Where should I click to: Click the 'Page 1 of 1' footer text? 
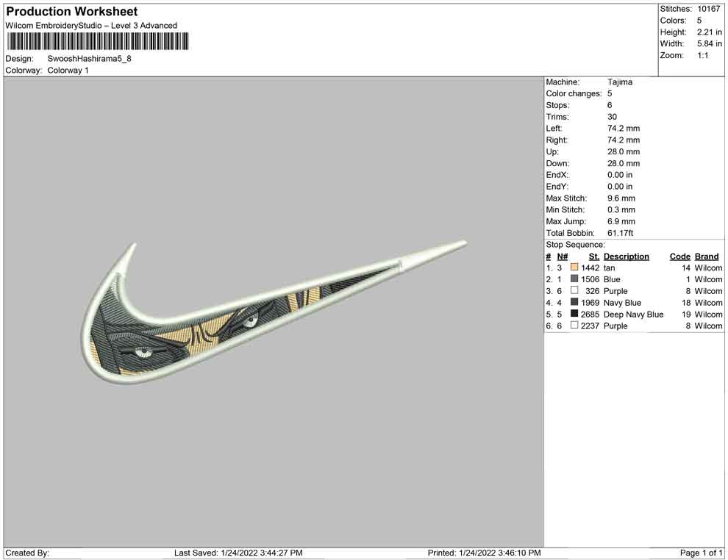coord(701,553)
